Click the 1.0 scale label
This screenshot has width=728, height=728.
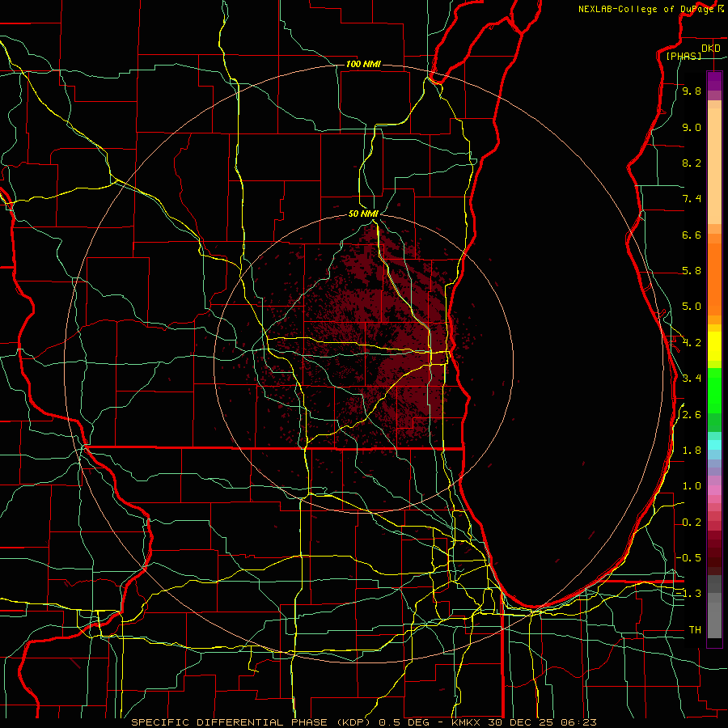pos(692,486)
